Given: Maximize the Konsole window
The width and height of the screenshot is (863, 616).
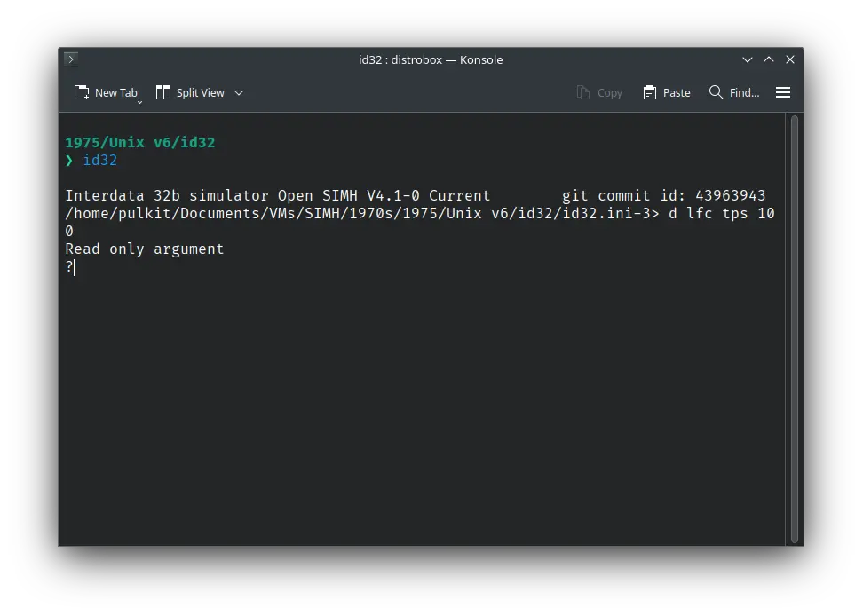Looking at the screenshot, I should point(769,59).
